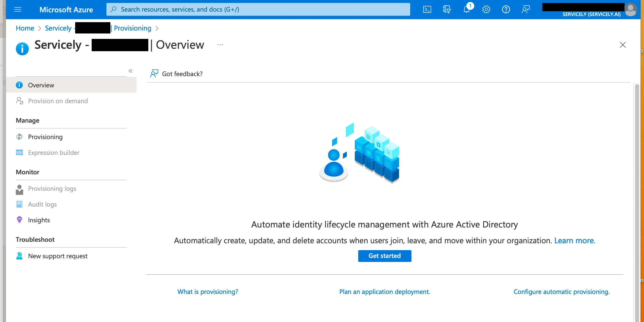This screenshot has width=644, height=322.
Task: Click the Audit logs icon
Action: (x=19, y=204)
